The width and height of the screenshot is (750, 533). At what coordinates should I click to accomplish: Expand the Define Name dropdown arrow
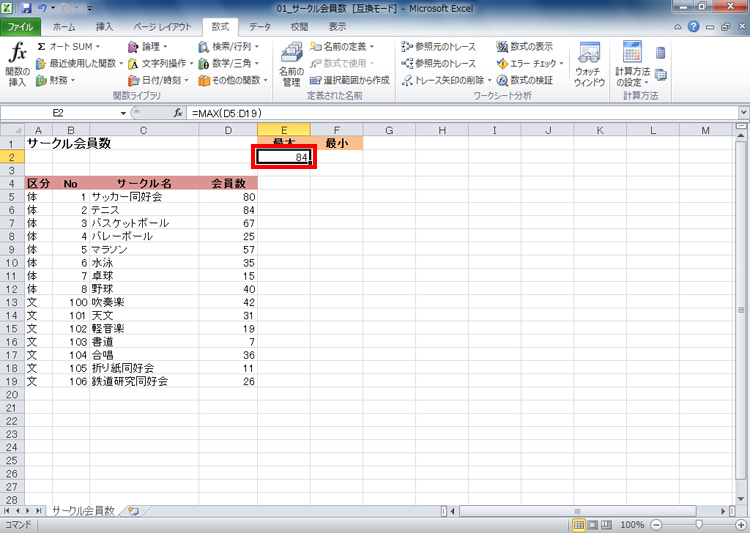pos(372,46)
